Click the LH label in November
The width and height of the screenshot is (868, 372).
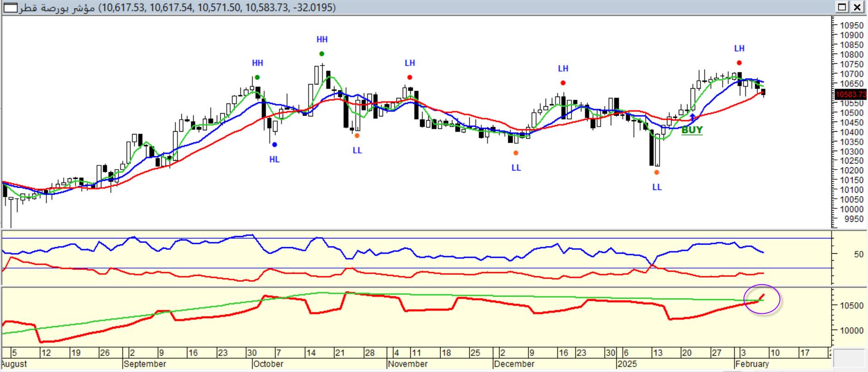410,63
